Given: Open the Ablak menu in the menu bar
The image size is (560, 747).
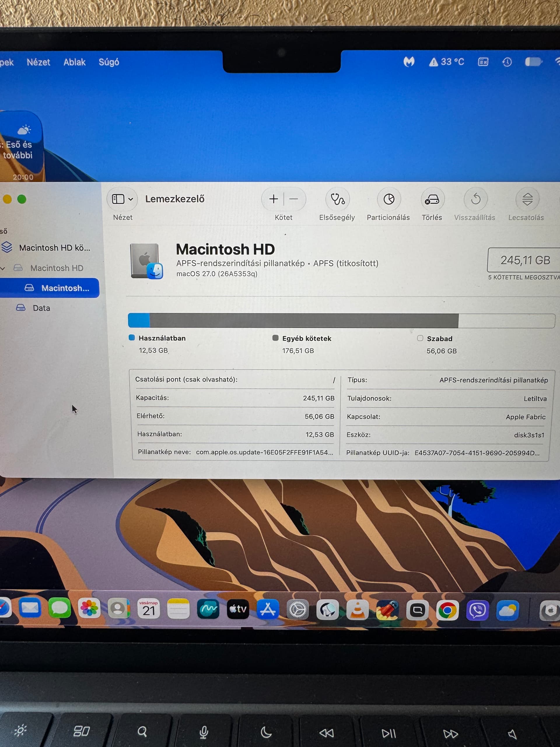Looking at the screenshot, I should [x=75, y=62].
